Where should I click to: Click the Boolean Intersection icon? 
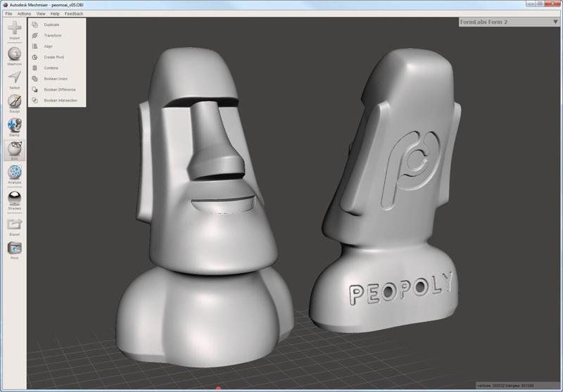(x=34, y=101)
